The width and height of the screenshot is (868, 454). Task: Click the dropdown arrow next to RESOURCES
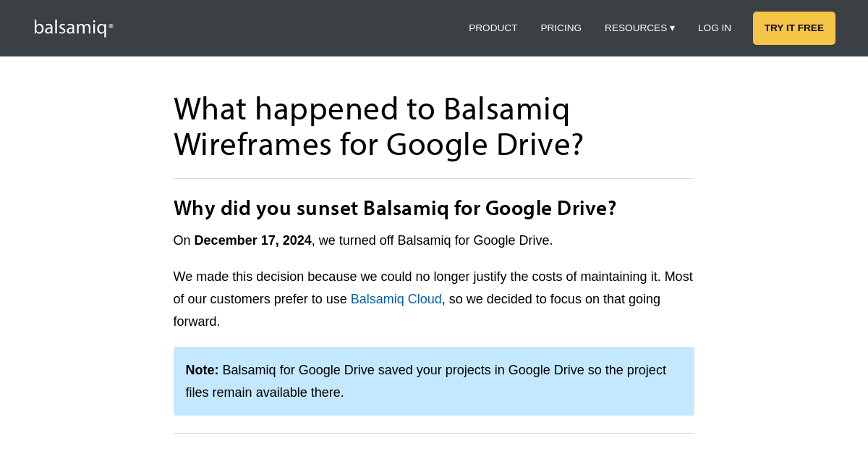tap(672, 28)
